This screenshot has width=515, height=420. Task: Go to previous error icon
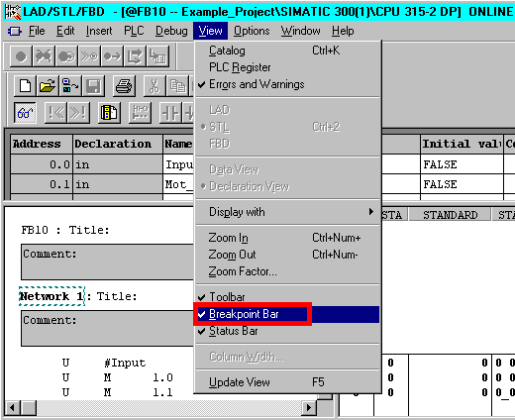55,113
